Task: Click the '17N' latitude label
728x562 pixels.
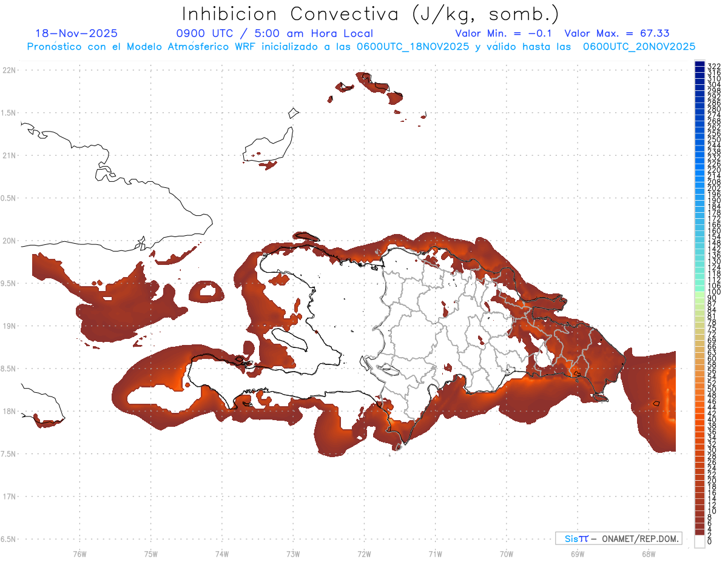Action: coord(9,497)
